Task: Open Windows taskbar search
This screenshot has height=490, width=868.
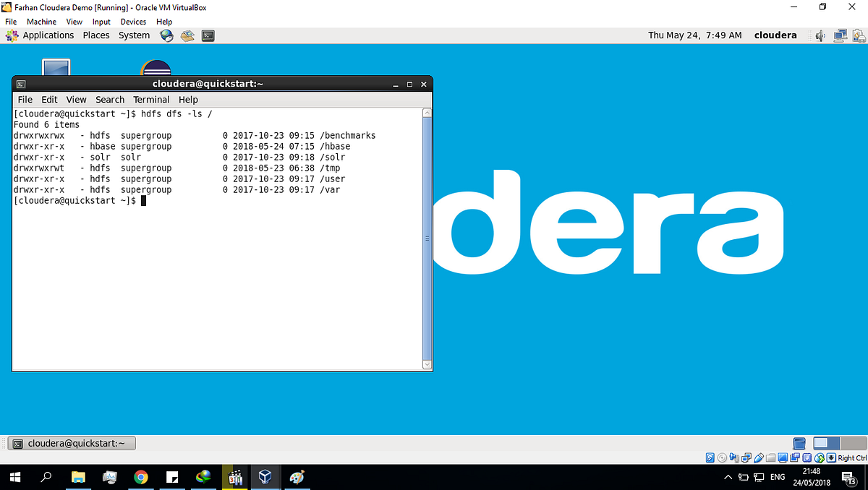Action: (x=46, y=477)
